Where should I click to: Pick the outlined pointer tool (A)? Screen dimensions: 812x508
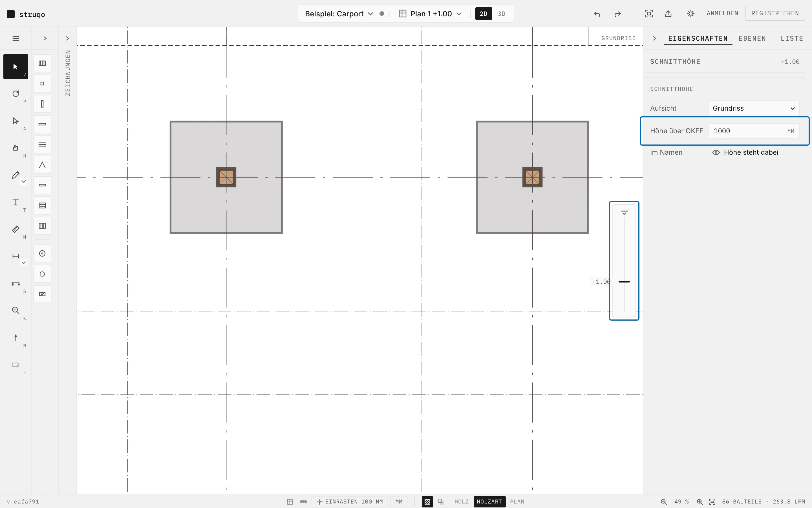[16, 121]
